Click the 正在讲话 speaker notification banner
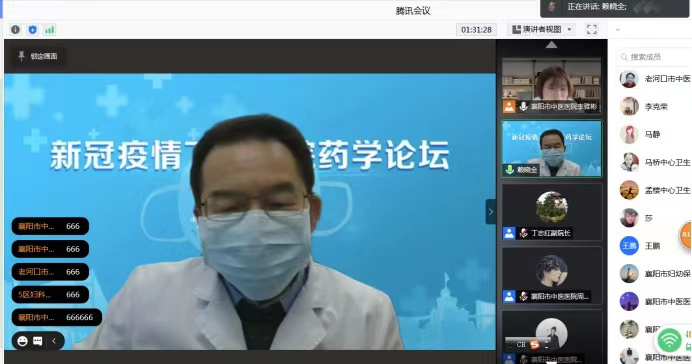This screenshot has width=692, height=364. pos(614,7)
